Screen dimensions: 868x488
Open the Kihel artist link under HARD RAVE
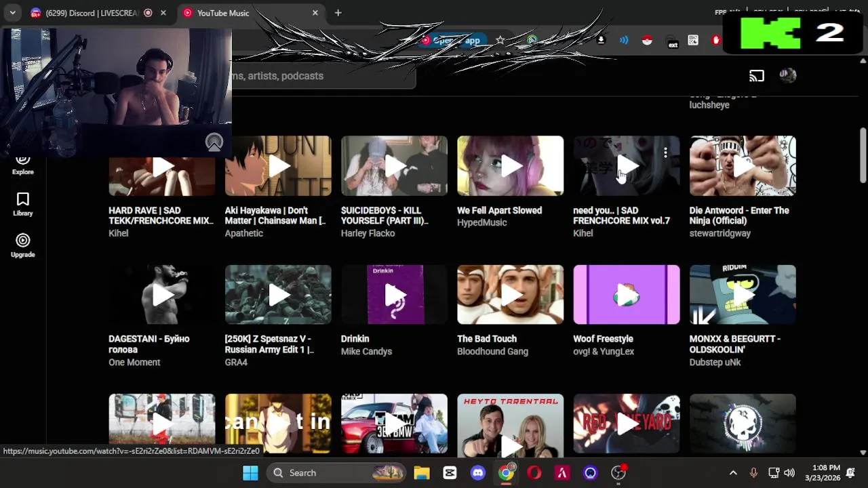tap(118, 233)
